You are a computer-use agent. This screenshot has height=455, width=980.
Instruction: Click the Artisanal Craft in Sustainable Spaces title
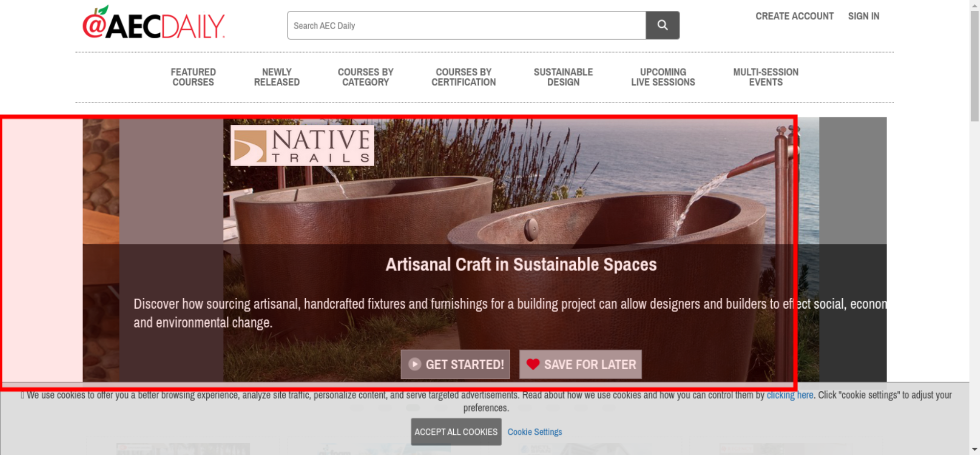coord(521,264)
